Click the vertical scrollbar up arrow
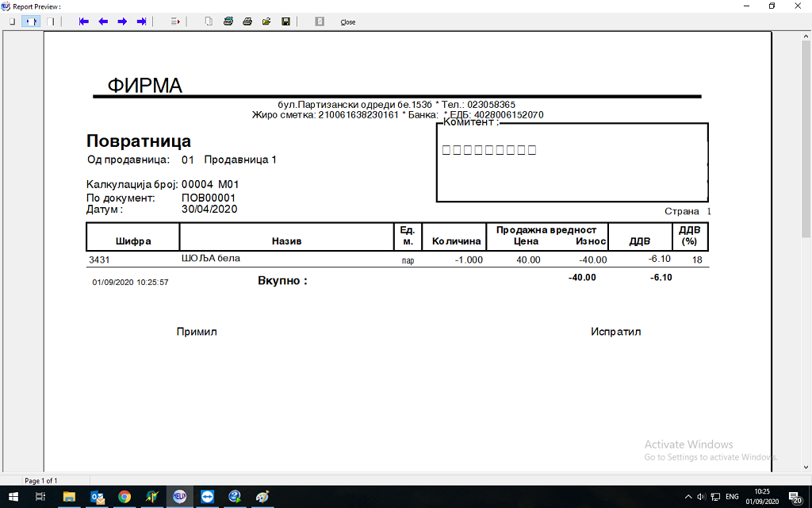Viewport: 812px width, 508px height. (806, 37)
